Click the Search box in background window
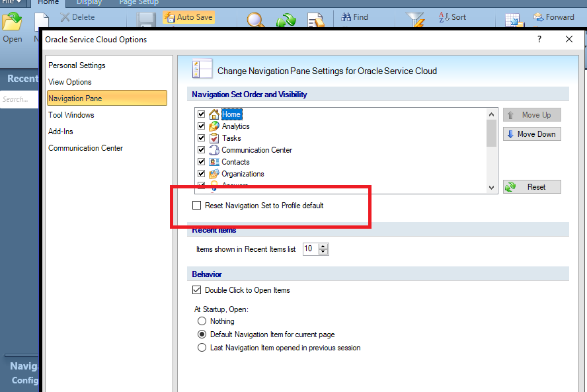 (19, 100)
